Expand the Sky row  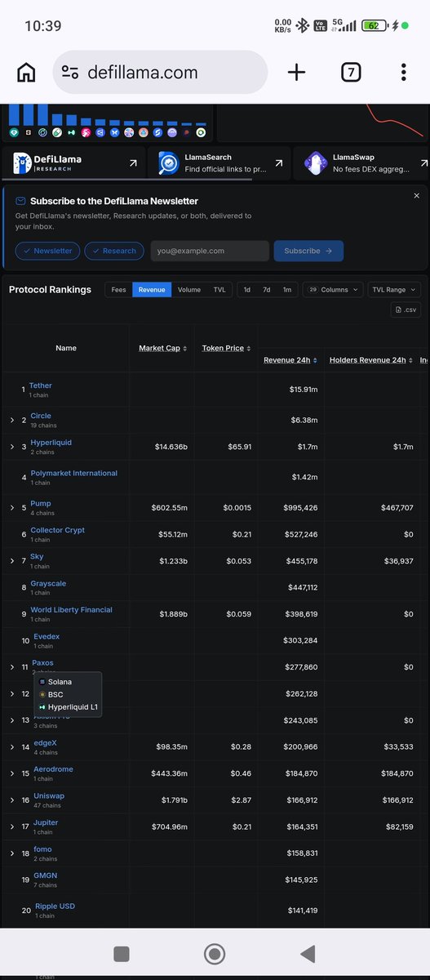[x=12, y=561]
